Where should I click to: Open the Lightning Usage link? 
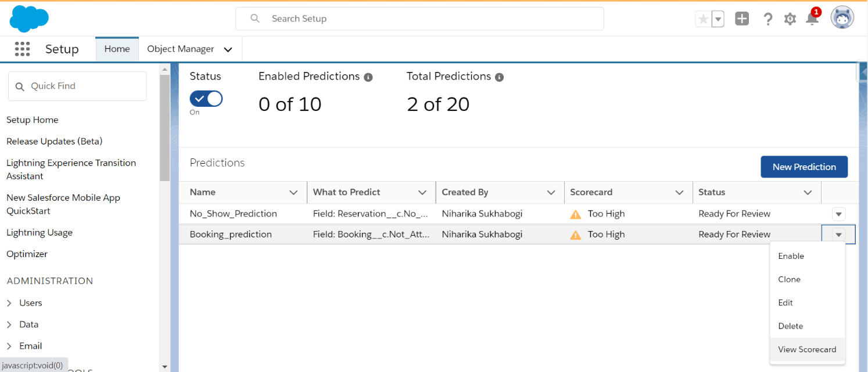pyautogui.click(x=40, y=233)
